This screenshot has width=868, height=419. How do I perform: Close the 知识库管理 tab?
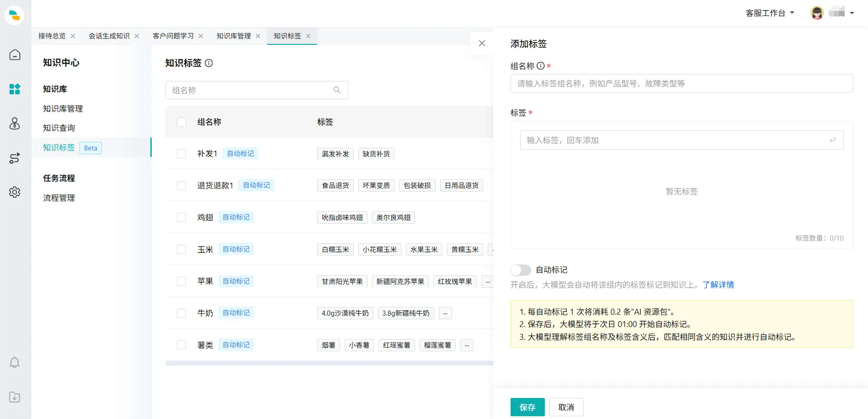(x=258, y=36)
